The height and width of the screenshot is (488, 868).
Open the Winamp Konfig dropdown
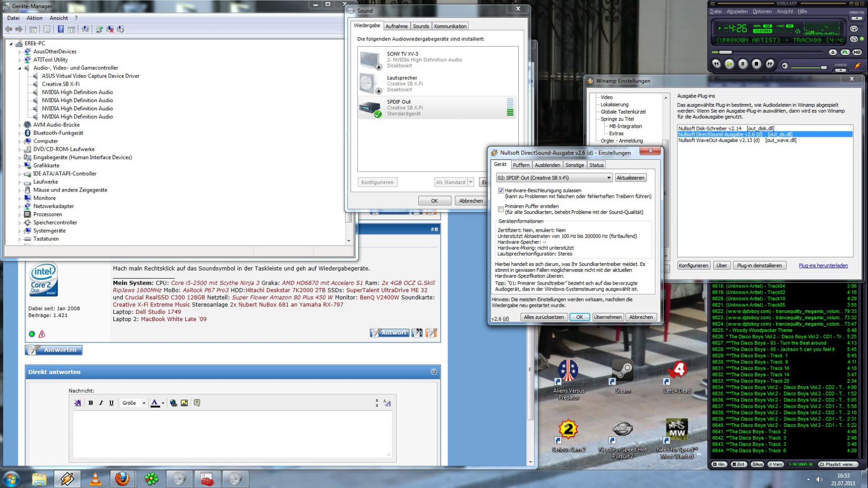[840, 70]
